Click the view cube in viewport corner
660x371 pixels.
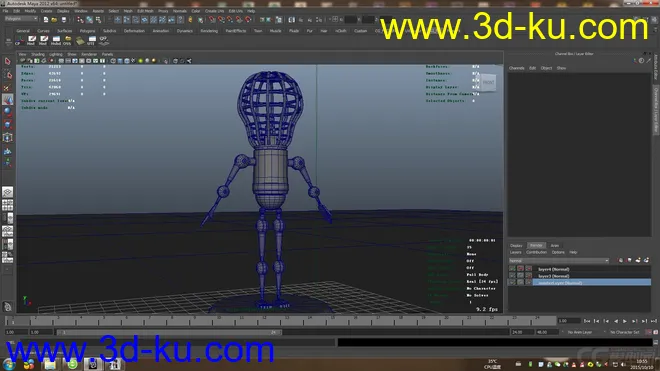[488, 82]
